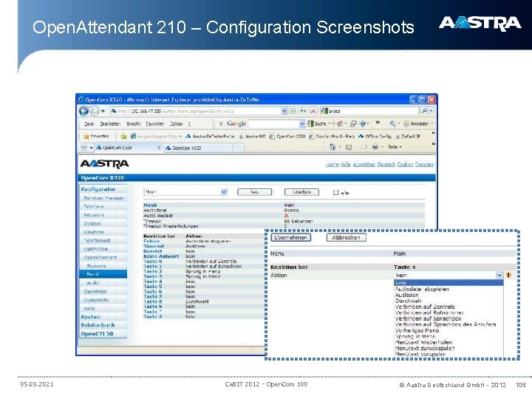The image size is (532, 399).
Task: Open the English language link
Action: click(x=405, y=164)
